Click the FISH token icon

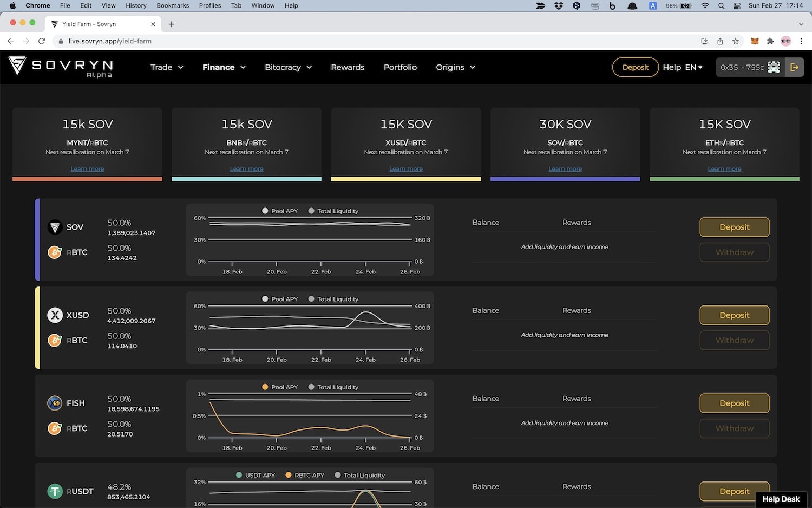(x=55, y=403)
